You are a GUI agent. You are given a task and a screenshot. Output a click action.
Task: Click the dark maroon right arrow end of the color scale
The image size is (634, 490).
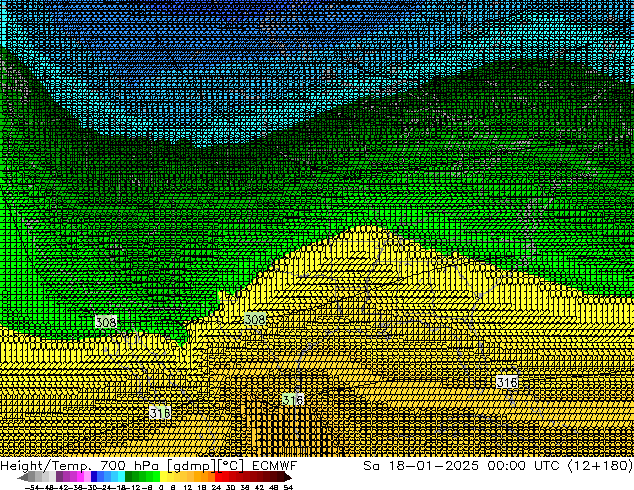(287, 477)
